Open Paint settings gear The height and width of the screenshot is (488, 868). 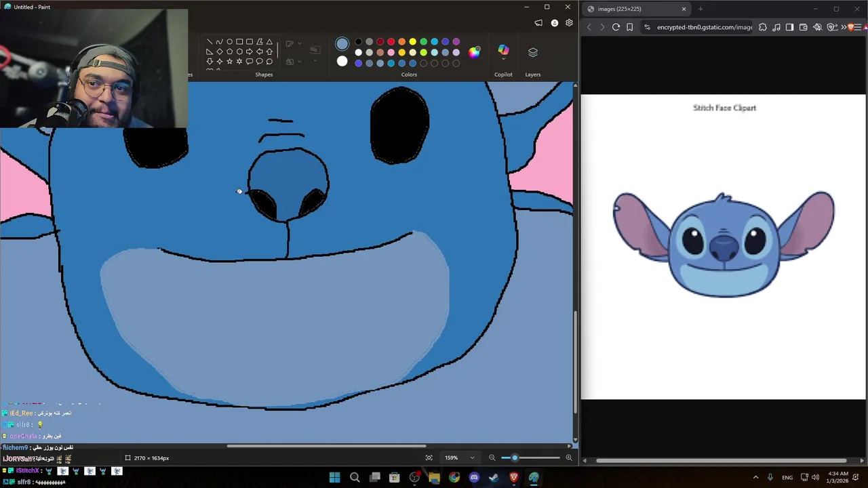(569, 23)
